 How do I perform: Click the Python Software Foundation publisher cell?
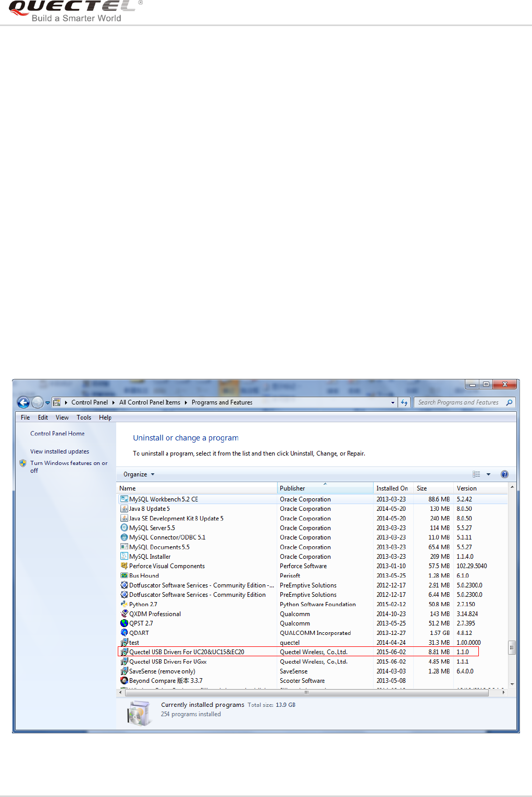coord(318,605)
